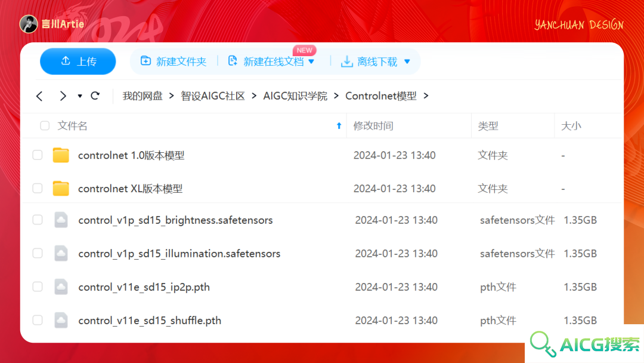This screenshot has width=644, height=363.
Task: Check the brightness.safetensors file checkbox
Action: click(x=38, y=220)
